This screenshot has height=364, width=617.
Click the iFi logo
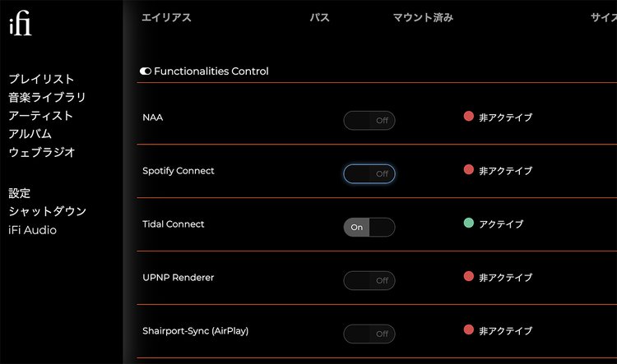point(20,25)
